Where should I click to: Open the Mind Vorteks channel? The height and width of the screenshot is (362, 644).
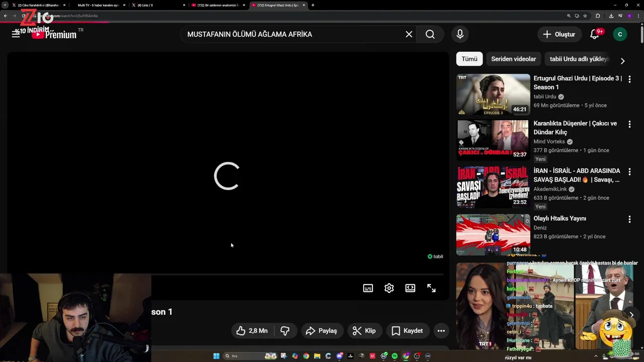coord(549,141)
